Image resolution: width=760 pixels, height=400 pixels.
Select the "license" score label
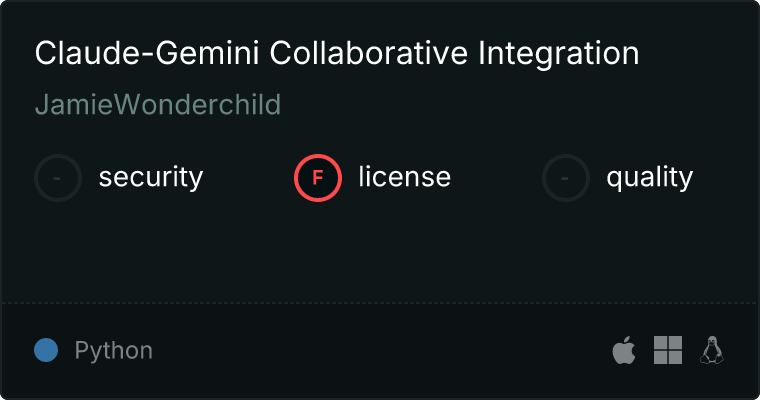(x=405, y=178)
